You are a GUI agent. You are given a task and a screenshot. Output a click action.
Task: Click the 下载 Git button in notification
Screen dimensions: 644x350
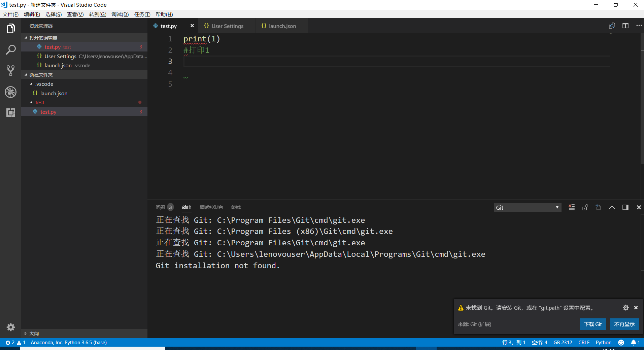click(x=592, y=324)
